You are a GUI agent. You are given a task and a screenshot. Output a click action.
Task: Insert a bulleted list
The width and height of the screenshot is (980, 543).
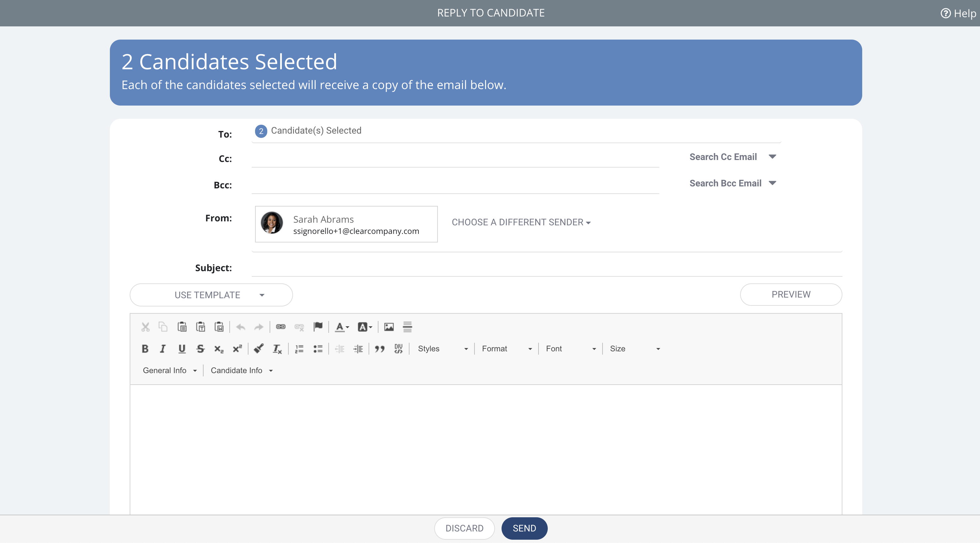318,349
